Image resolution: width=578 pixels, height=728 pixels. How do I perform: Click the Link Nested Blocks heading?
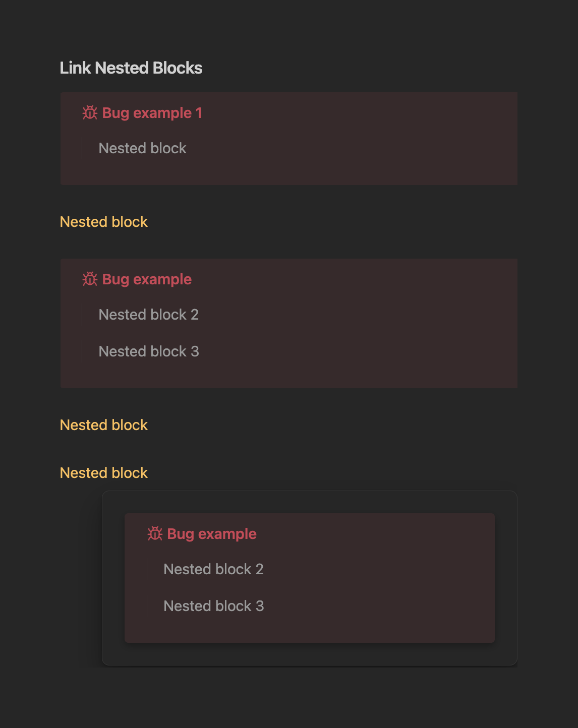click(131, 68)
